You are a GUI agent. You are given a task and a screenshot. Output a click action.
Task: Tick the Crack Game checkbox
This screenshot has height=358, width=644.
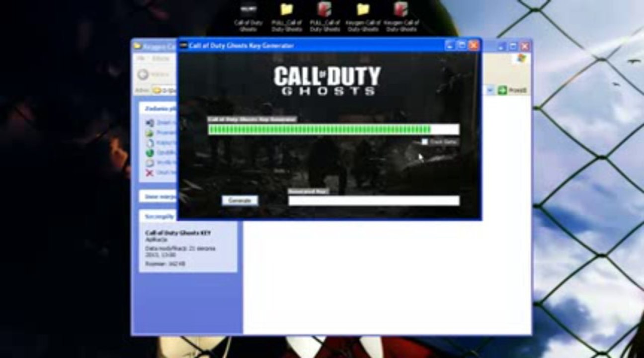pos(424,142)
